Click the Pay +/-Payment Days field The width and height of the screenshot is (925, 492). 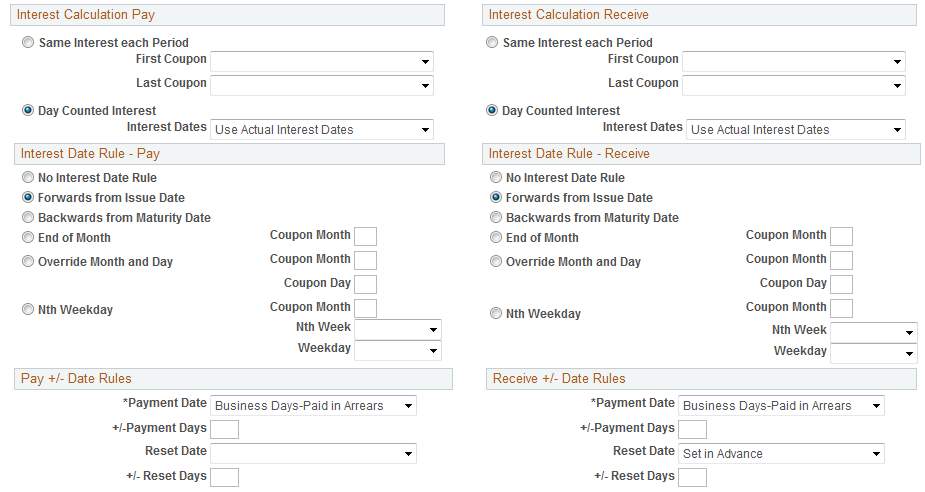pos(224,430)
